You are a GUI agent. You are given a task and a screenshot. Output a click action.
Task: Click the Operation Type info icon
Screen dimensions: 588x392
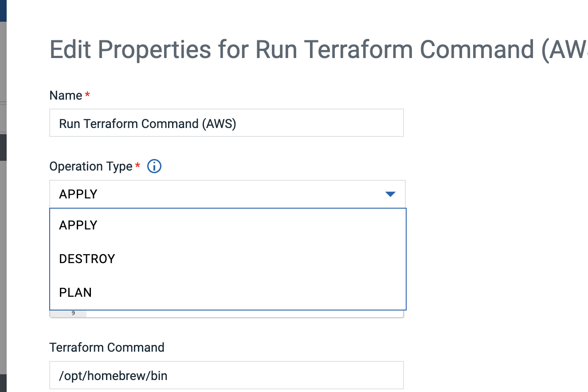[x=154, y=167]
